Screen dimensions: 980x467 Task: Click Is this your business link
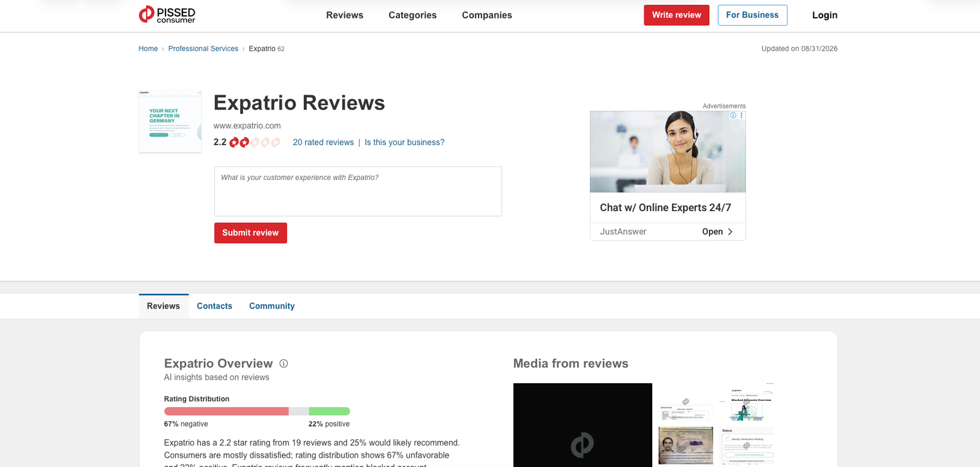pos(404,142)
